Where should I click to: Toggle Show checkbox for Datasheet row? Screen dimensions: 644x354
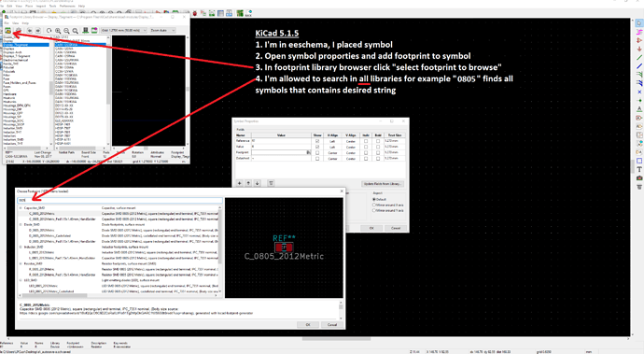click(317, 158)
